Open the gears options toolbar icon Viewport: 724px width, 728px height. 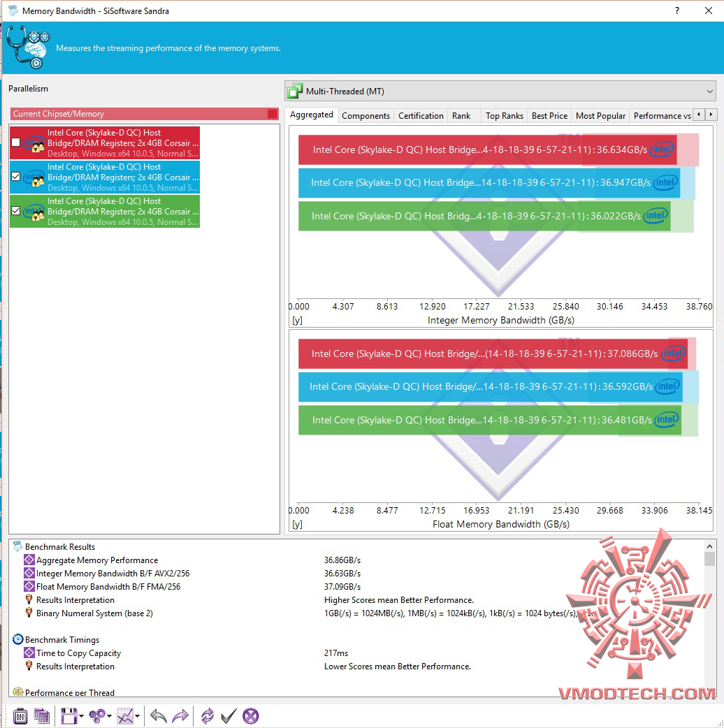pos(98,716)
